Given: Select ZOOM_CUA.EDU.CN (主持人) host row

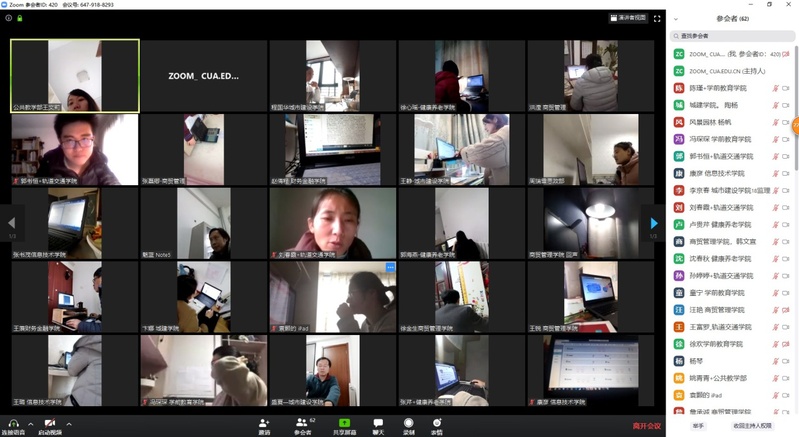Looking at the screenshot, I should (731, 71).
